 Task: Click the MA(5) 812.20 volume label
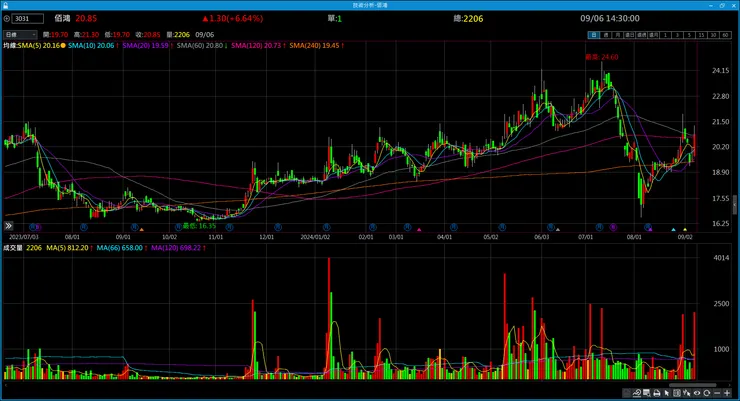(69, 248)
